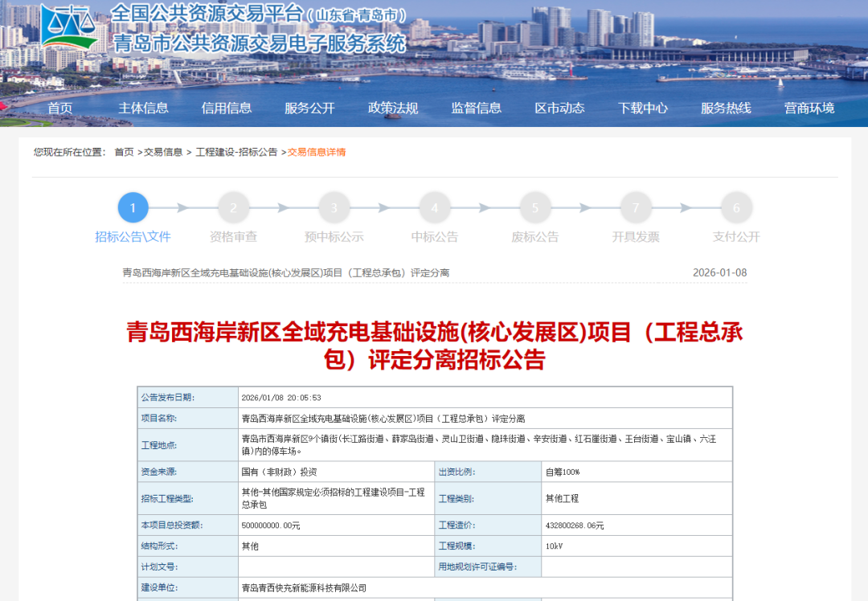868x601 pixels.
Task: Open the 服务公开 navigation item
Action: (x=309, y=108)
